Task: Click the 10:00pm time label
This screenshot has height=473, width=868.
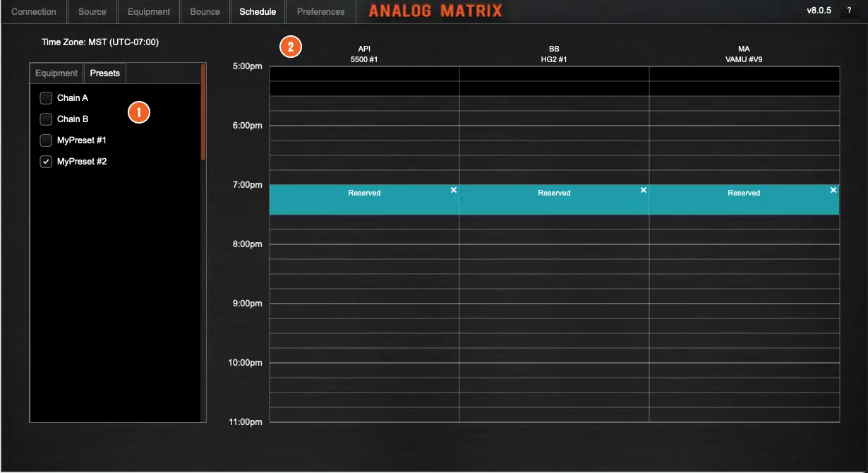Action: coord(245,363)
